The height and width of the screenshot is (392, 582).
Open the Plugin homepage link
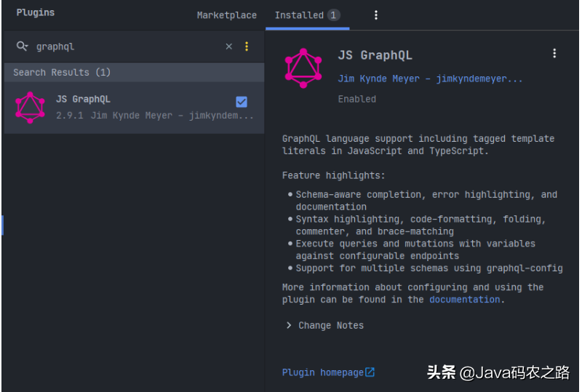(x=322, y=372)
